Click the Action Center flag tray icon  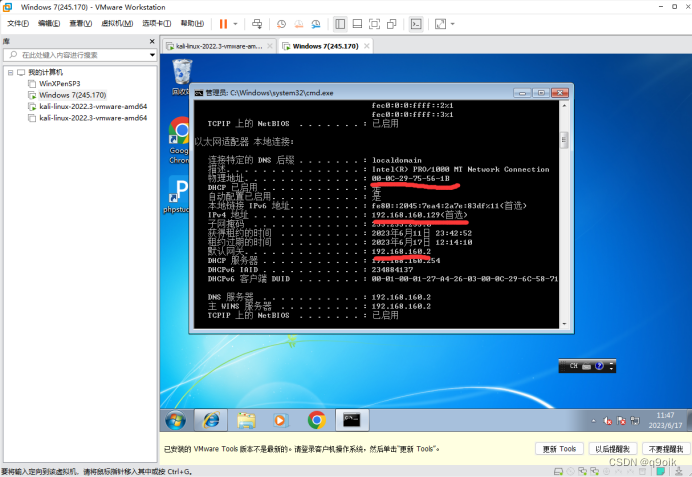click(x=621, y=421)
